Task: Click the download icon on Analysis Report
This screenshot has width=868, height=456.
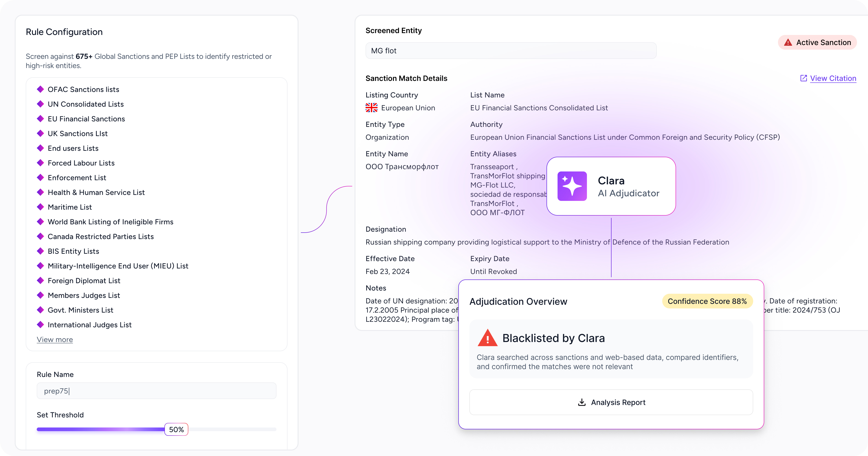Action: point(582,402)
